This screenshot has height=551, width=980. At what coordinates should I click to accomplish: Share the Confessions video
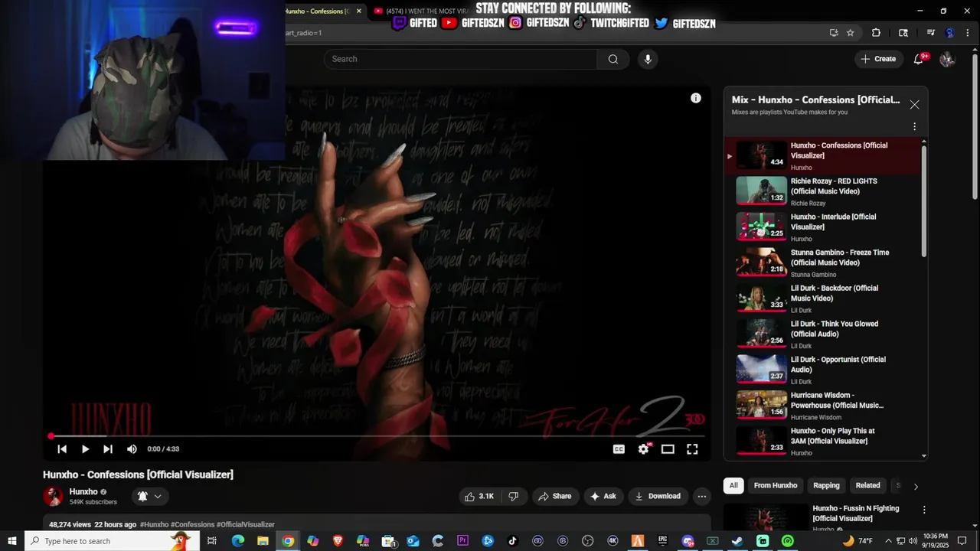(554, 496)
